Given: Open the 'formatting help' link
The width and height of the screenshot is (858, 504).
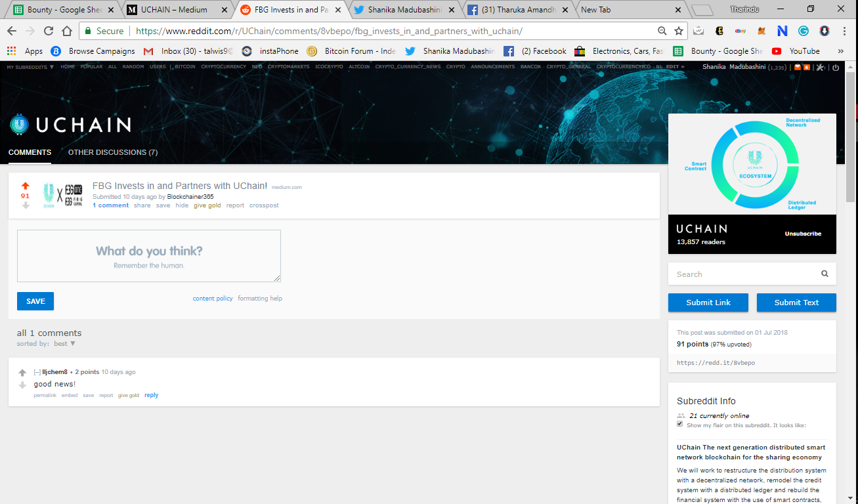Looking at the screenshot, I should pyautogui.click(x=260, y=299).
